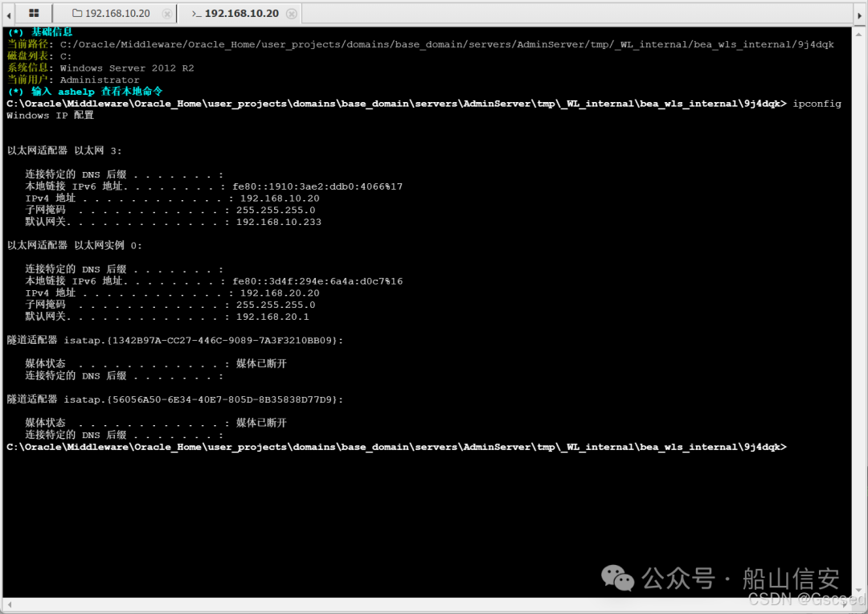Screen dimensions: 868x614
Task: Click the tab bar left scroll arrow
Action: pos(8,15)
